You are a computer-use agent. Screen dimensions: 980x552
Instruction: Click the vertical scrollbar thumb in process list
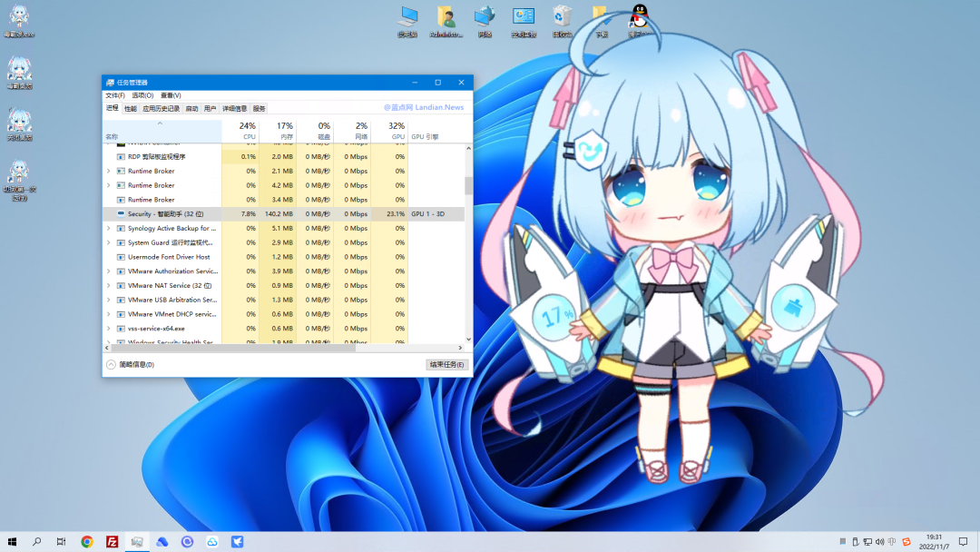coord(469,186)
